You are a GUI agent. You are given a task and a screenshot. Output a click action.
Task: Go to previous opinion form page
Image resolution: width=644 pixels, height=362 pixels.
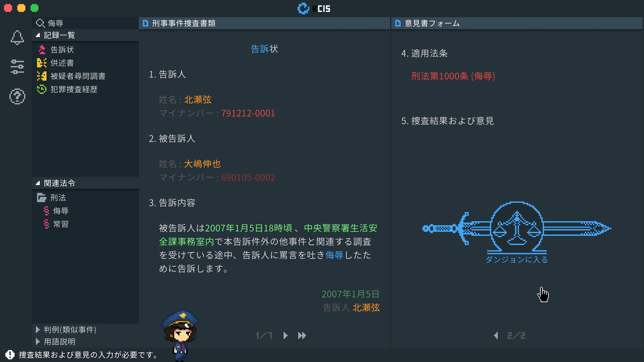[x=496, y=336]
